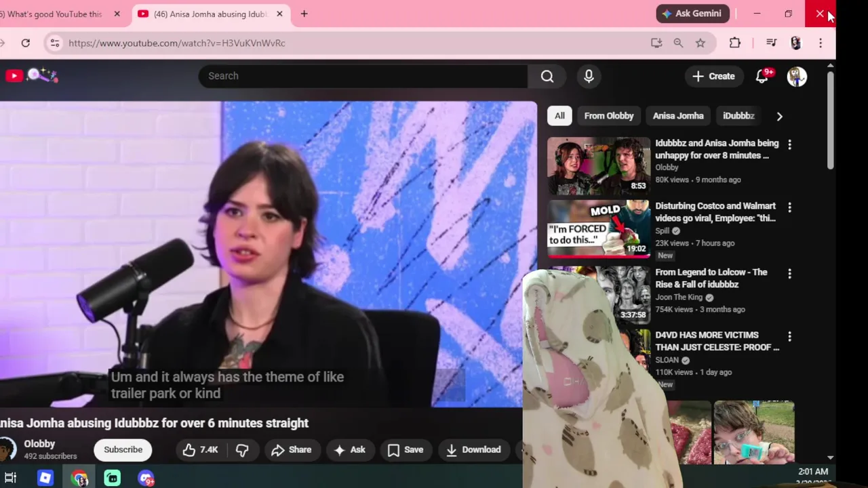Click the YouTube Search input field
Image resolution: width=868 pixels, height=488 pixels.
363,76
